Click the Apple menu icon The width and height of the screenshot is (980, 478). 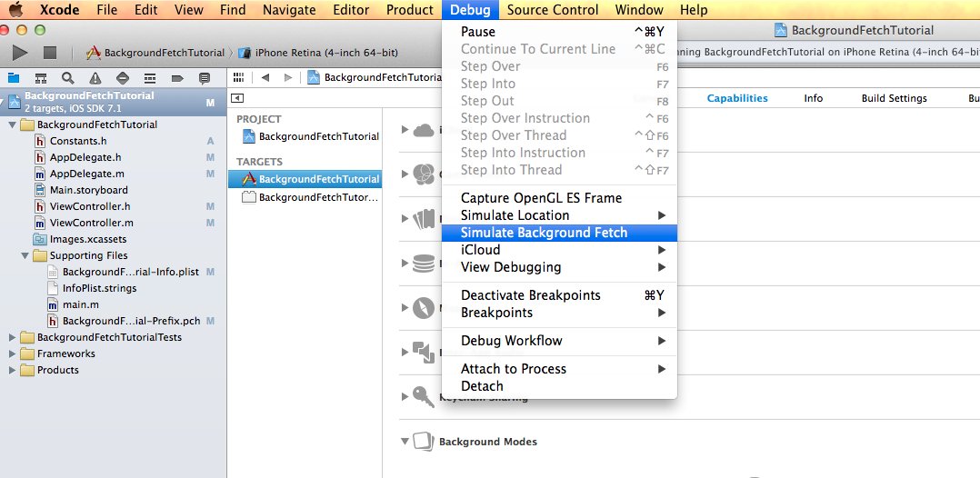tap(15, 9)
